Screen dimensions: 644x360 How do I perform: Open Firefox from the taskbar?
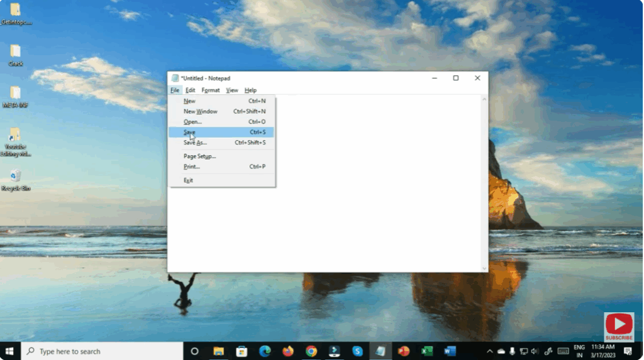click(x=288, y=351)
